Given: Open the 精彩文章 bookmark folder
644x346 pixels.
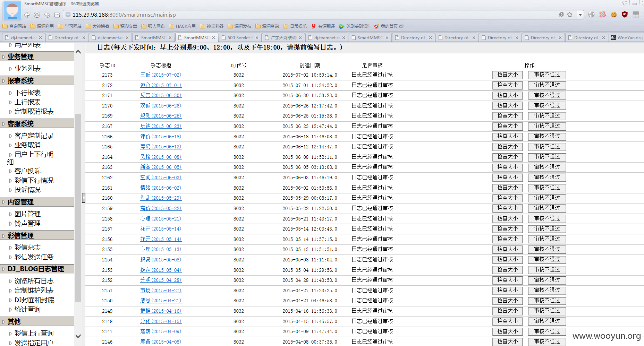Looking at the screenshot, I should (x=125, y=26).
